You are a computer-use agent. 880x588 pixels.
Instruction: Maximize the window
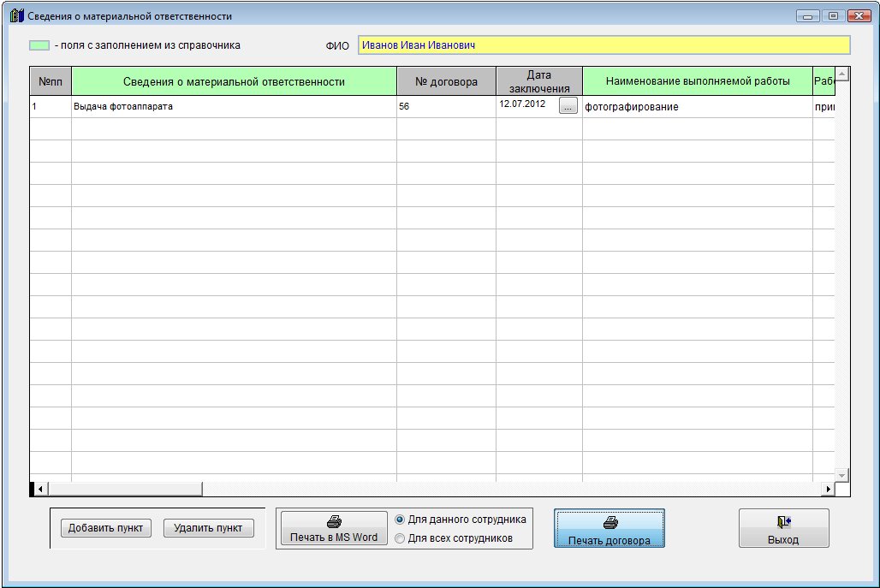pyautogui.click(x=834, y=16)
